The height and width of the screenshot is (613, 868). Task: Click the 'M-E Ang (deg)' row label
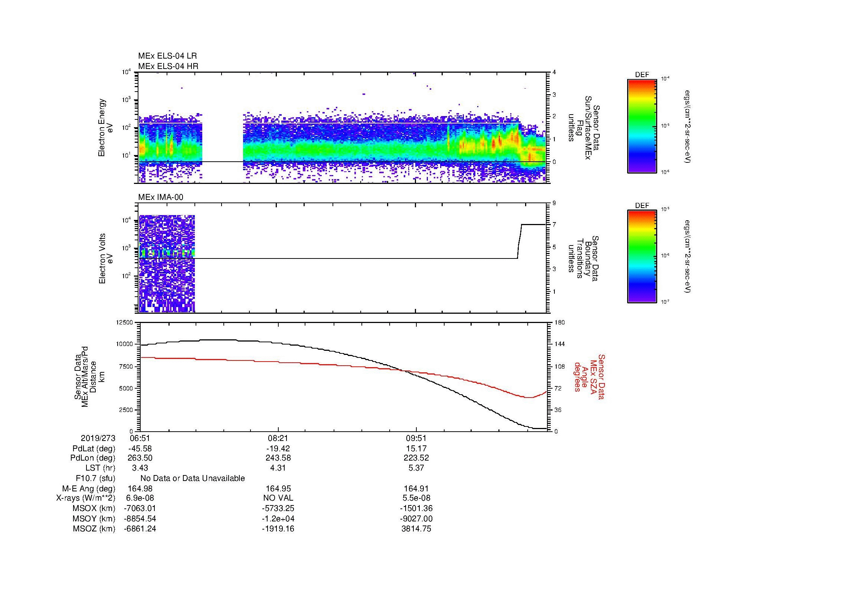[89, 489]
